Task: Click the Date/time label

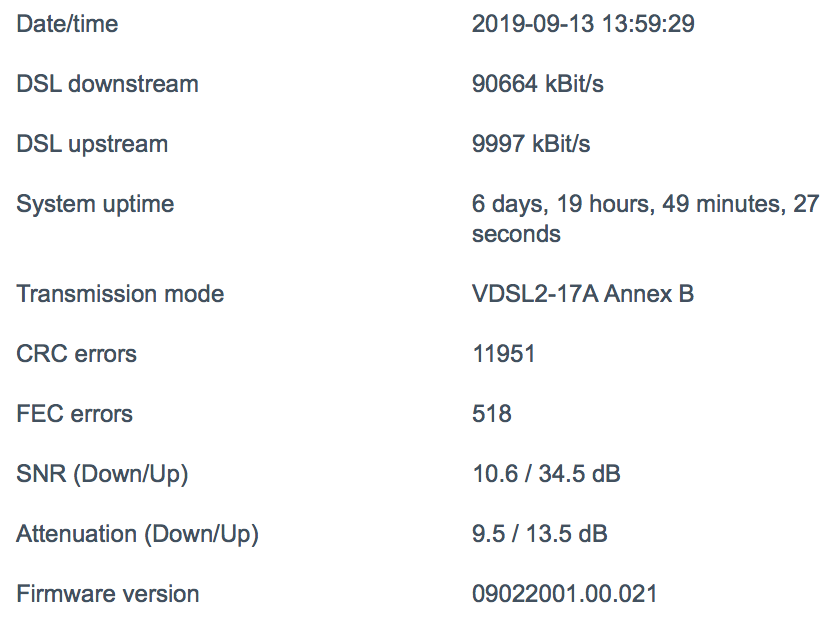Action: tap(67, 24)
